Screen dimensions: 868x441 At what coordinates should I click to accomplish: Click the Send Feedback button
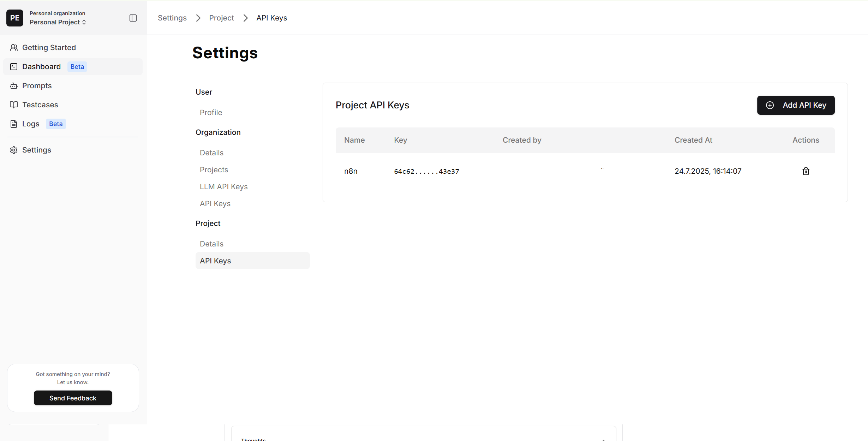tap(73, 398)
